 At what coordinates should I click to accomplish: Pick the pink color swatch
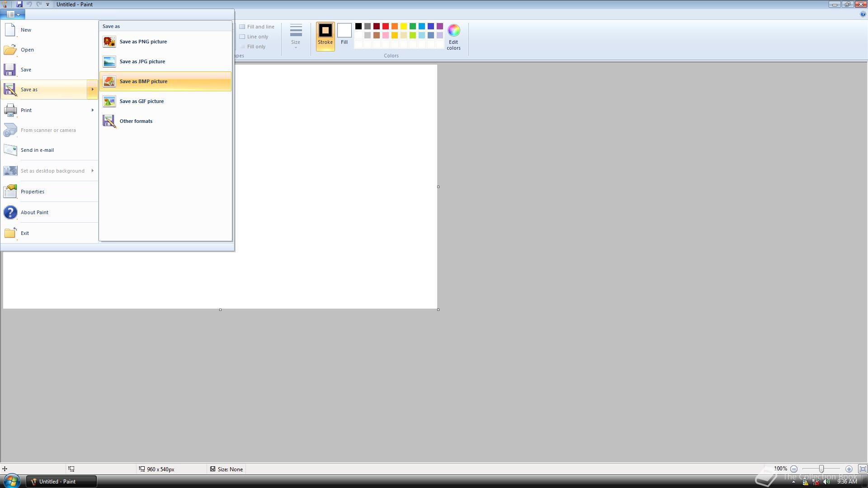[x=386, y=35]
